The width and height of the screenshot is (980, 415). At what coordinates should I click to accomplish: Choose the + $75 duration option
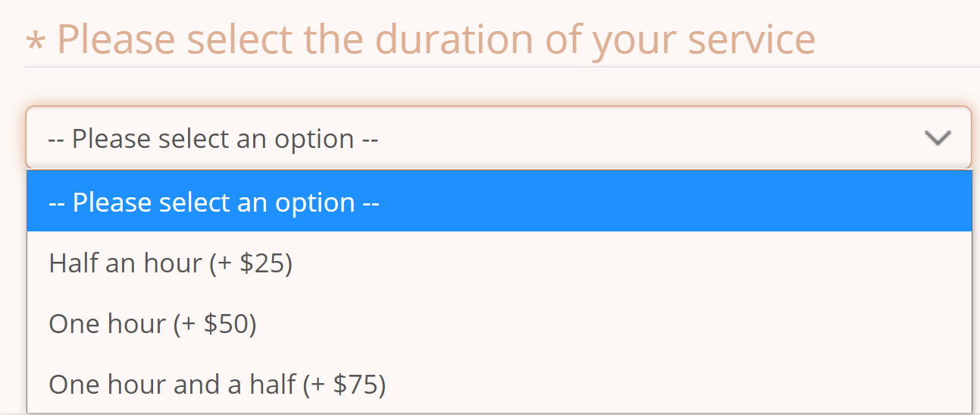[x=499, y=384]
